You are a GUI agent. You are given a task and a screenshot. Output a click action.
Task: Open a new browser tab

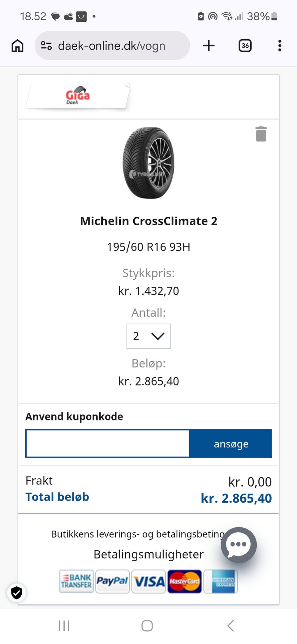[x=209, y=46]
